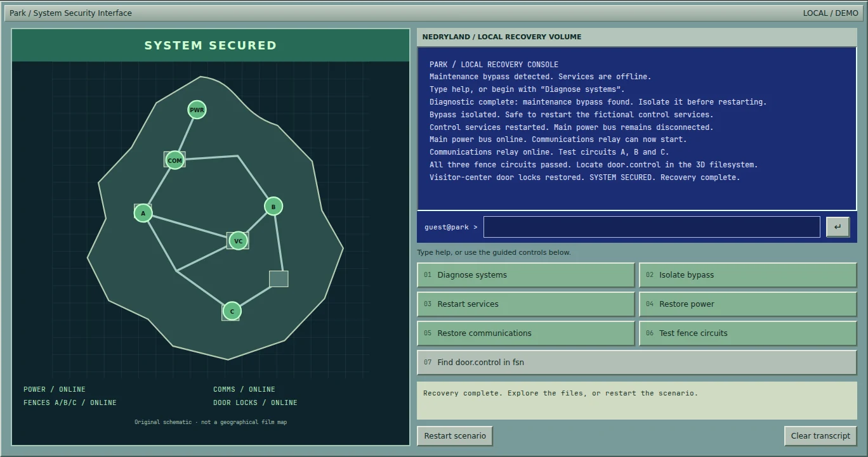Click FENCES A/B/C / ONLINE status

tap(70, 402)
